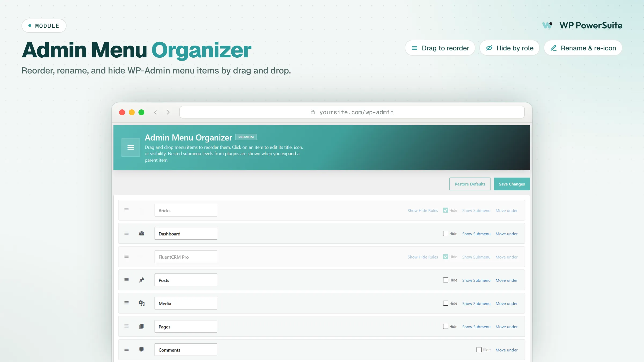The image size is (644, 362).
Task: Toggle Hide checkbox for Pages
Action: click(x=445, y=327)
